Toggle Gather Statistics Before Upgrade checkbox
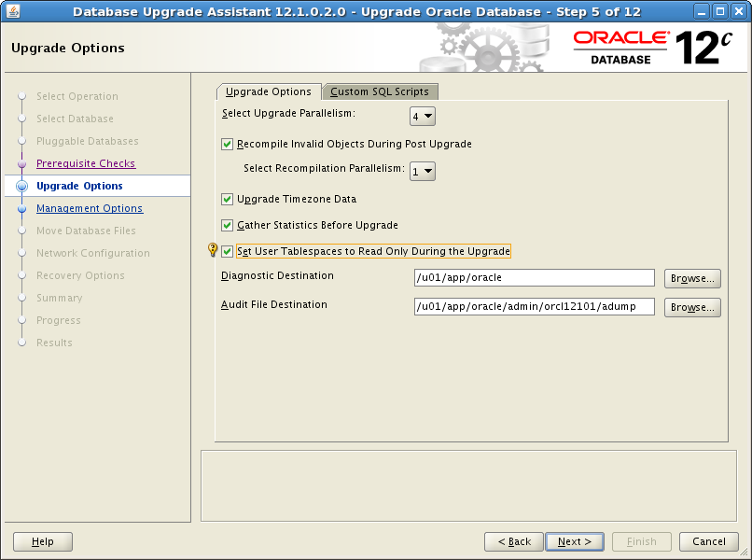The image size is (752, 560). [x=228, y=225]
